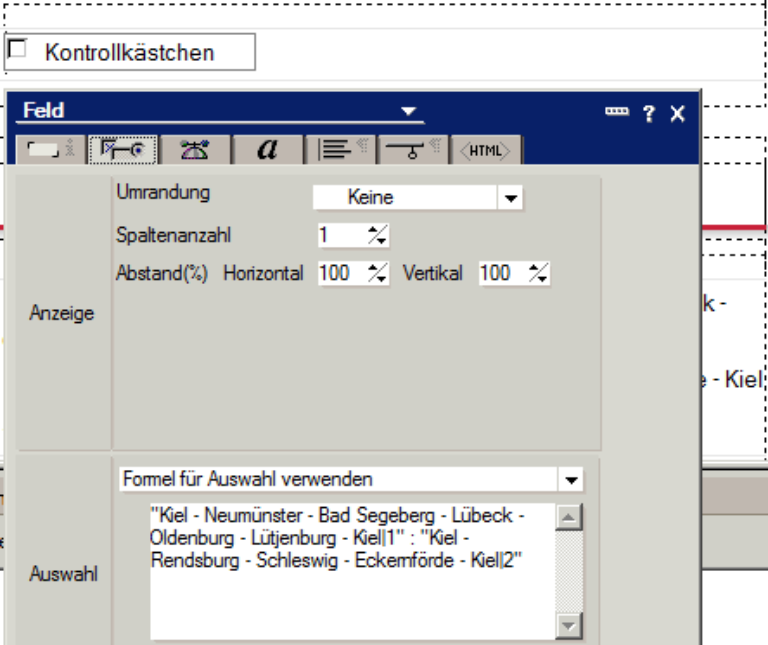
Task: Select the Control options tab icon
Action: point(122,149)
